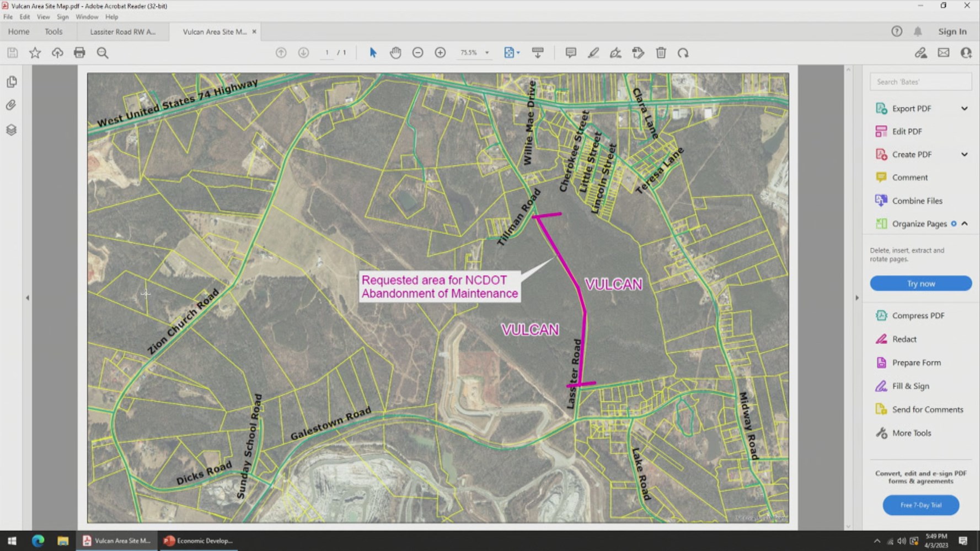Open the Edit menu
The image size is (980, 551).
click(x=25, y=17)
